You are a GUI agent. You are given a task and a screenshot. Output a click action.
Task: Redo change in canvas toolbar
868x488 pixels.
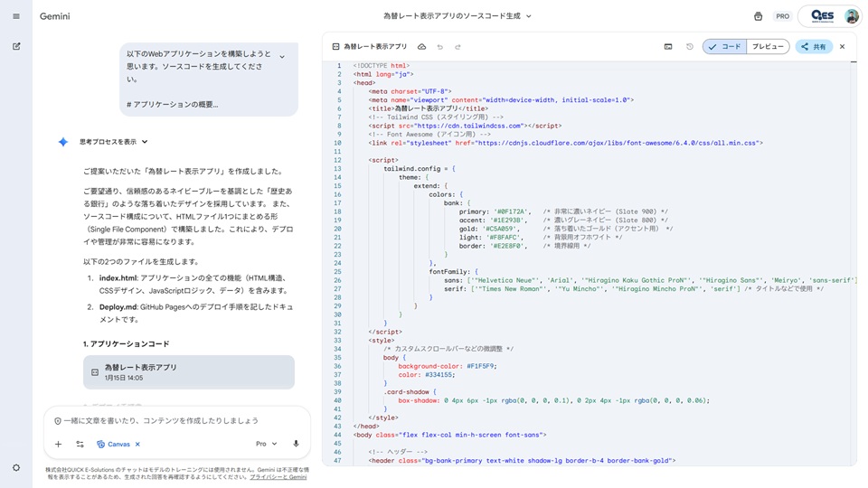tap(458, 47)
